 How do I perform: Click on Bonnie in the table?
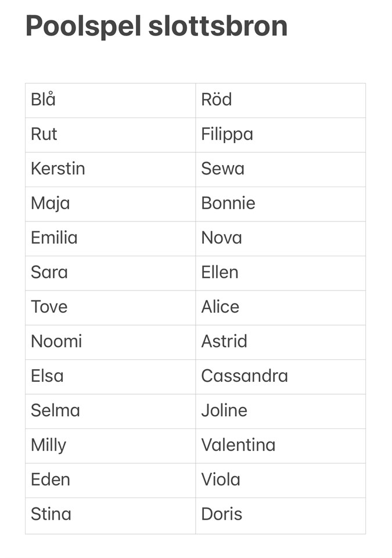(x=228, y=203)
